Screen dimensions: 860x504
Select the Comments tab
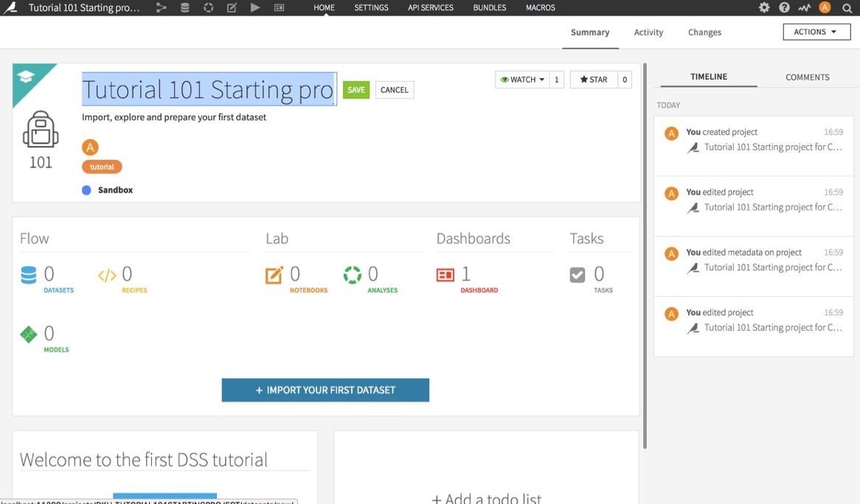(808, 77)
